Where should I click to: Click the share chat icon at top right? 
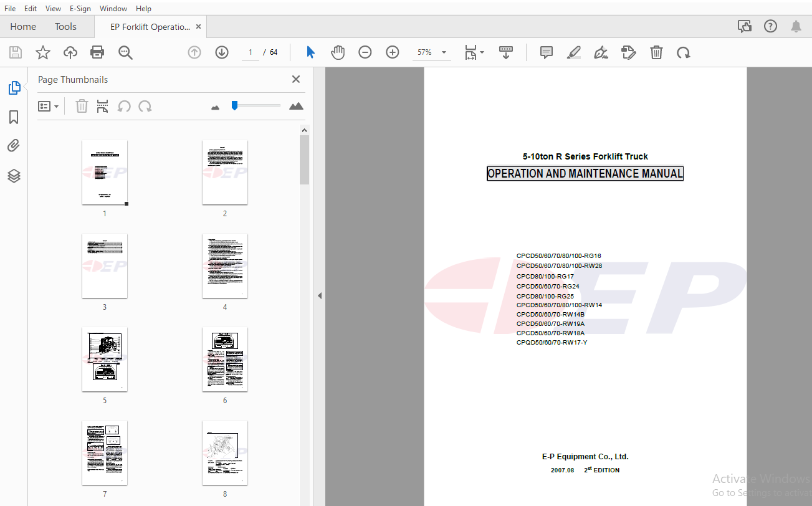click(x=744, y=26)
